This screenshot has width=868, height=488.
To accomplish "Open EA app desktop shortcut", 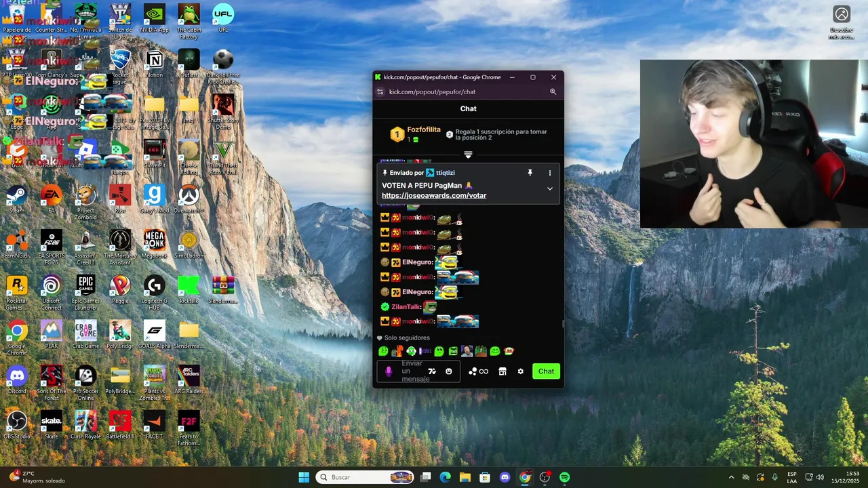I will pos(52,199).
